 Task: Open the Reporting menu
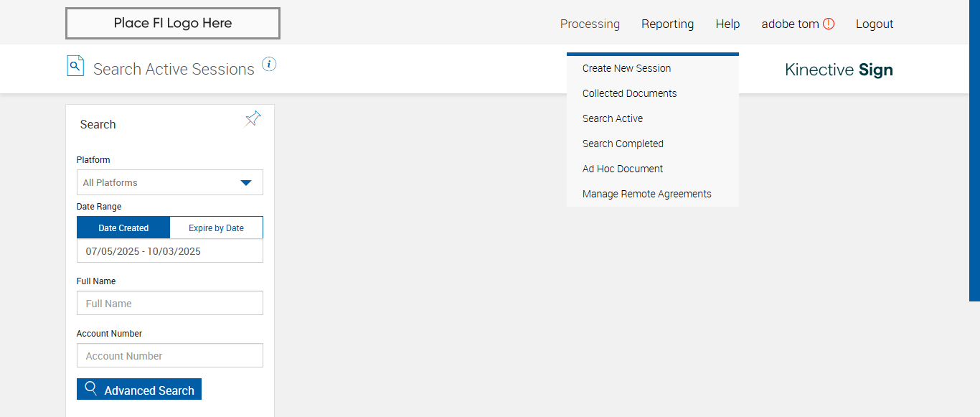pyautogui.click(x=667, y=24)
